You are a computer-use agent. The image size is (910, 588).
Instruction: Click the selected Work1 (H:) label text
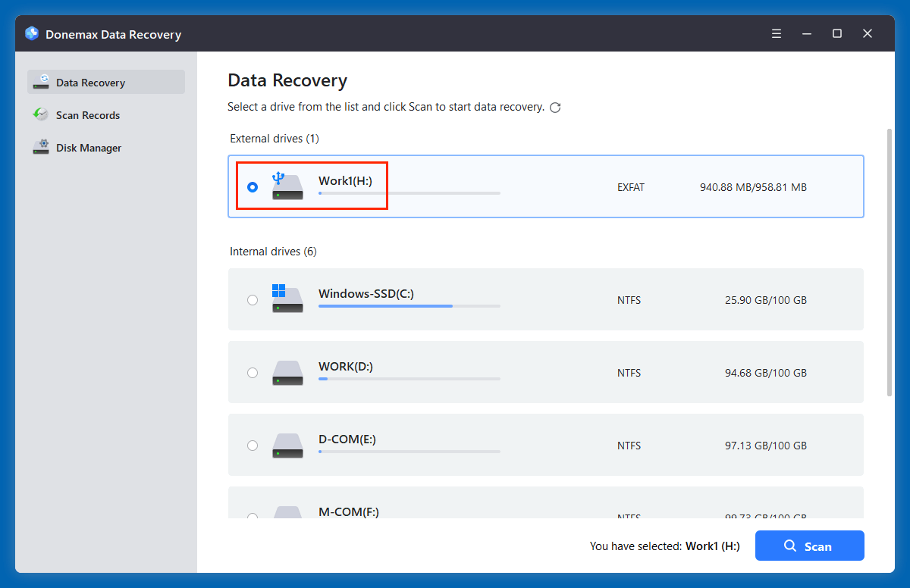click(712, 546)
